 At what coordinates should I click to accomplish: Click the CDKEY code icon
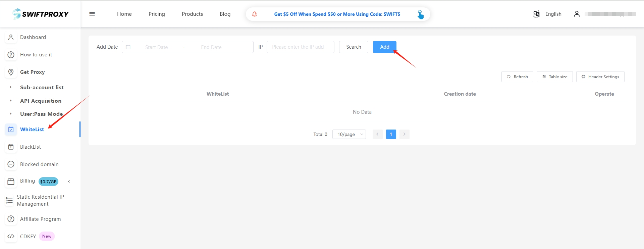point(11,236)
